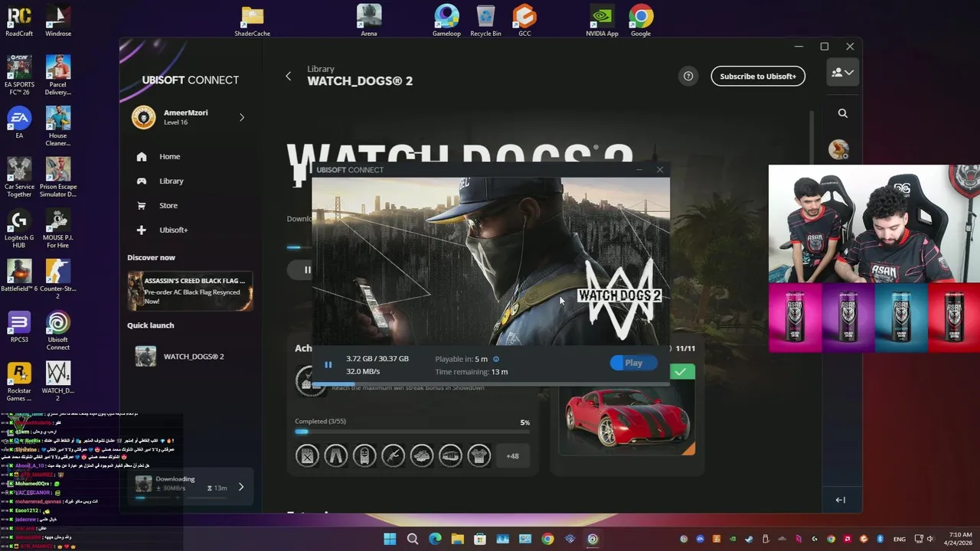Open the Recycle Bin on the desktop
This screenshot has height=551, width=980.
[485, 21]
